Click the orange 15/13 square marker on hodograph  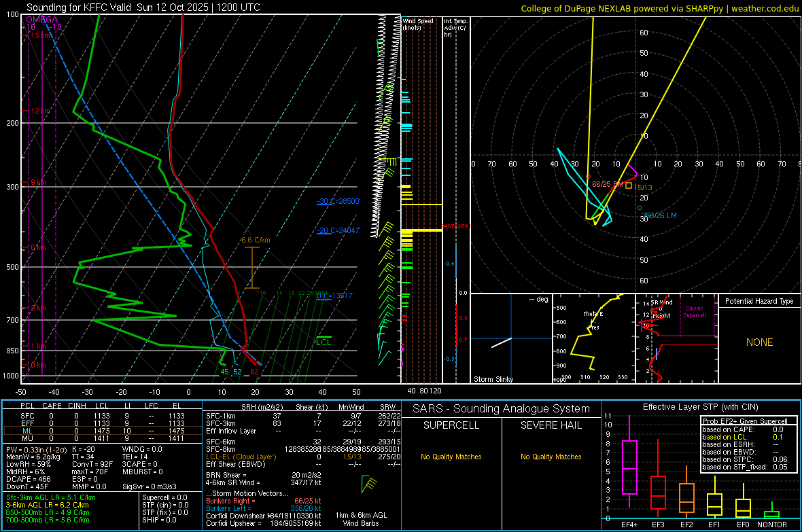(x=629, y=186)
